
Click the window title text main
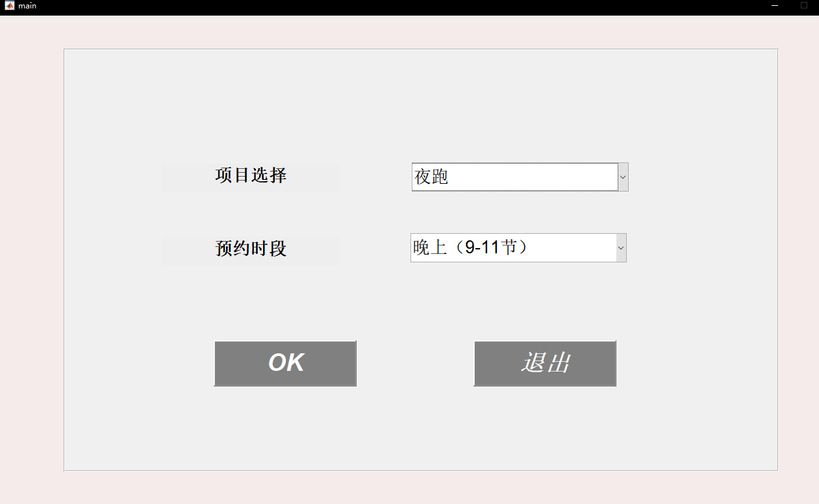click(x=27, y=6)
